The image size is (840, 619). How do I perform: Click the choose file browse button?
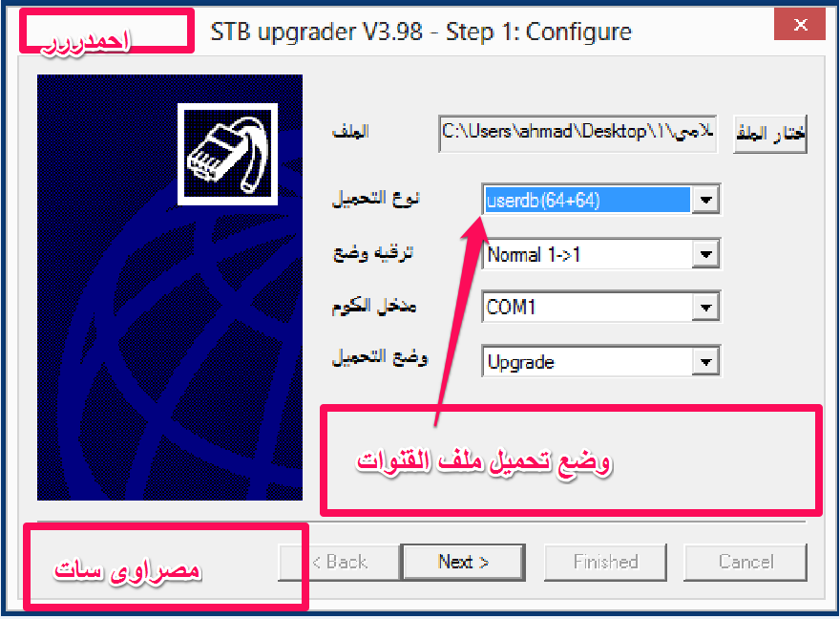[x=770, y=134]
